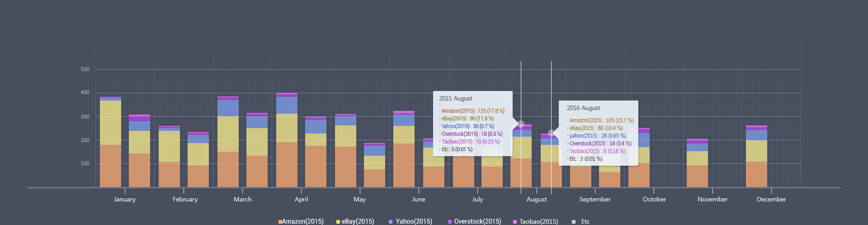This screenshot has width=868, height=225.
Task: Toggle Taobao(2015) series via its legend label
Action: (x=539, y=221)
